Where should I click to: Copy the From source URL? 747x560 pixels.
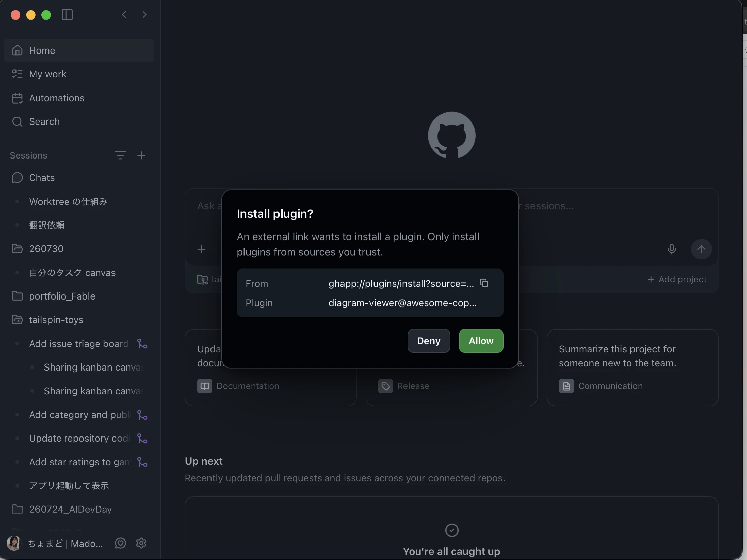[x=484, y=283]
